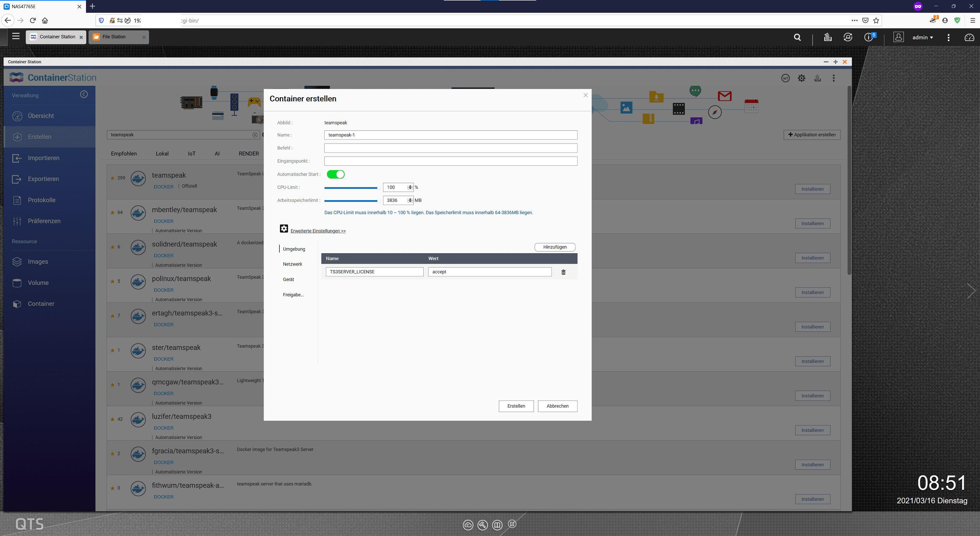Click the Erstellen button in dialog
Screen dimensions: 980x536
[x=516, y=406]
